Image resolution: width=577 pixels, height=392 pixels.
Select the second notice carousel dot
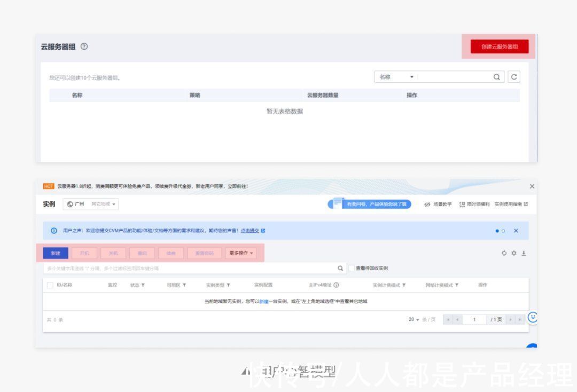tap(503, 231)
